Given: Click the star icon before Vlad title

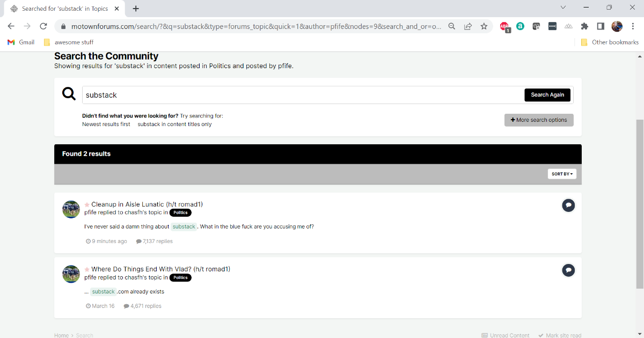Looking at the screenshot, I should 87,269.
